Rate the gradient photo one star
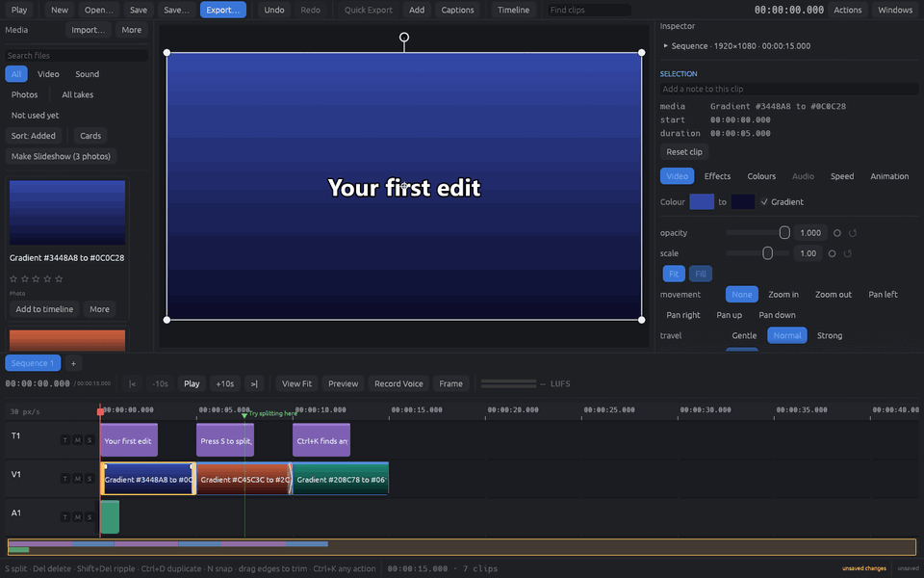The height and width of the screenshot is (578, 924). tap(13, 279)
